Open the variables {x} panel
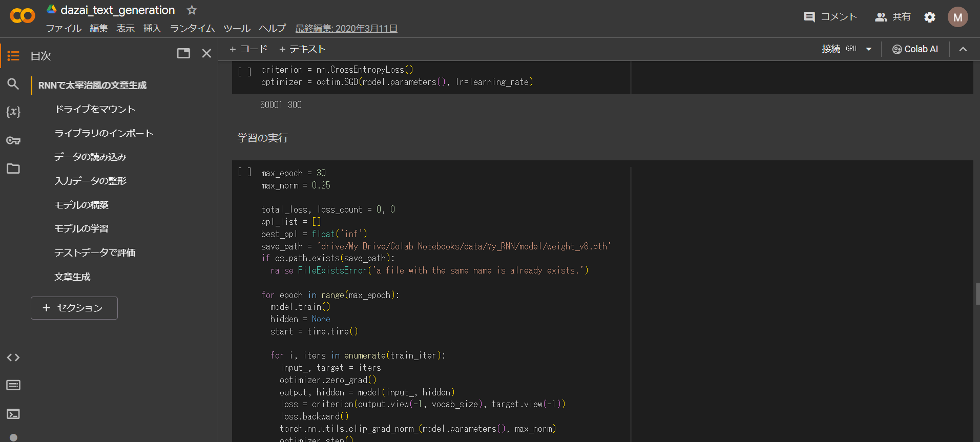The image size is (980, 442). (x=13, y=112)
